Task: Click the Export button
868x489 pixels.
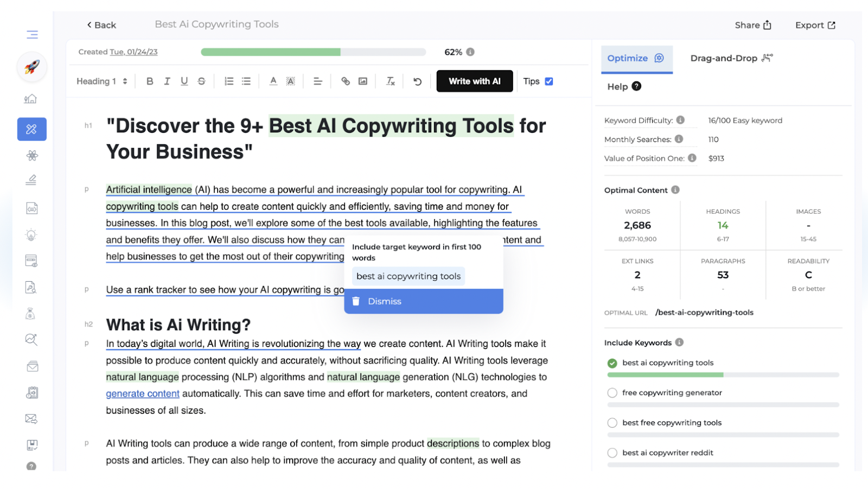Action: click(x=815, y=25)
